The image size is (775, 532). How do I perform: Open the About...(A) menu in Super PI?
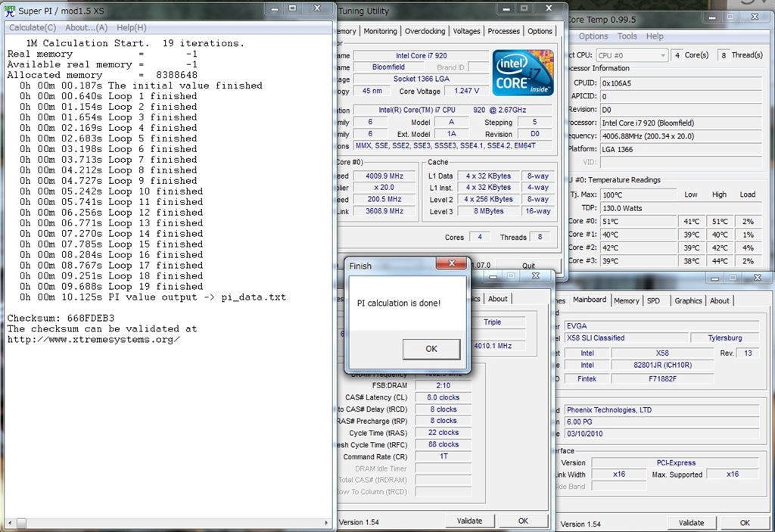(x=86, y=27)
